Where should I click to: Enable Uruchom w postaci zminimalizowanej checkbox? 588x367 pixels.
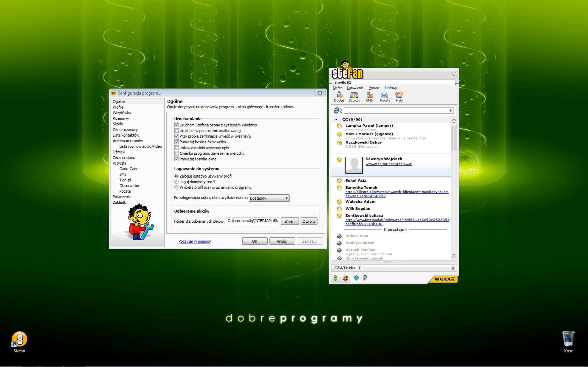click(176, 131)
